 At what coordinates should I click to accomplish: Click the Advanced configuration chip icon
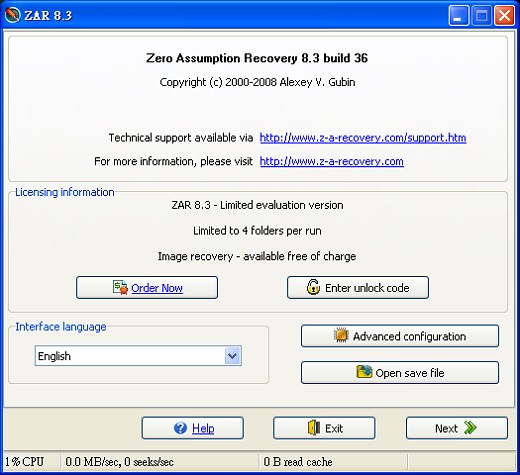341,335
